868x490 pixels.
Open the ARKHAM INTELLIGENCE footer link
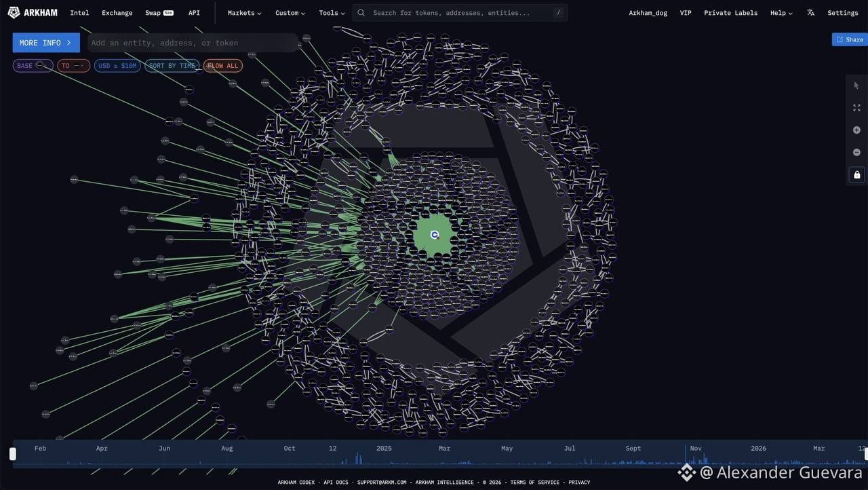point(446,483)
